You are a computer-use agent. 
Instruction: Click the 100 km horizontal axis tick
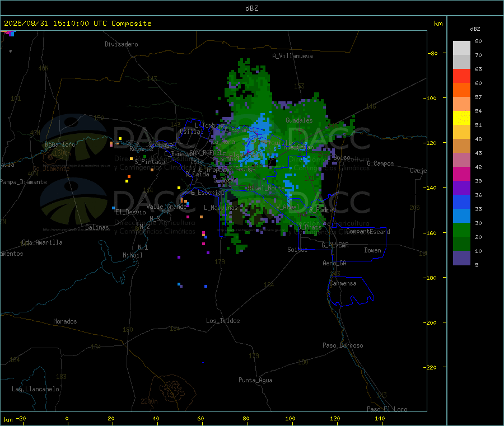click(x=290, y=419)
